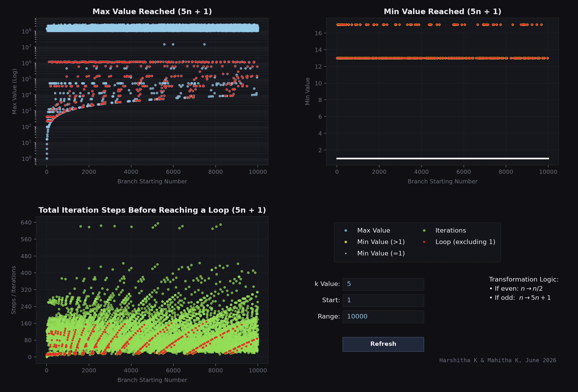Click the blue Max Value legend marker

click(346, 231)
